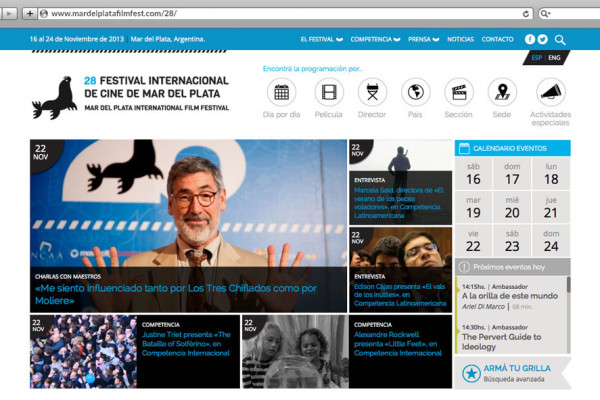Open the Contacto menu item

[497, 39]
